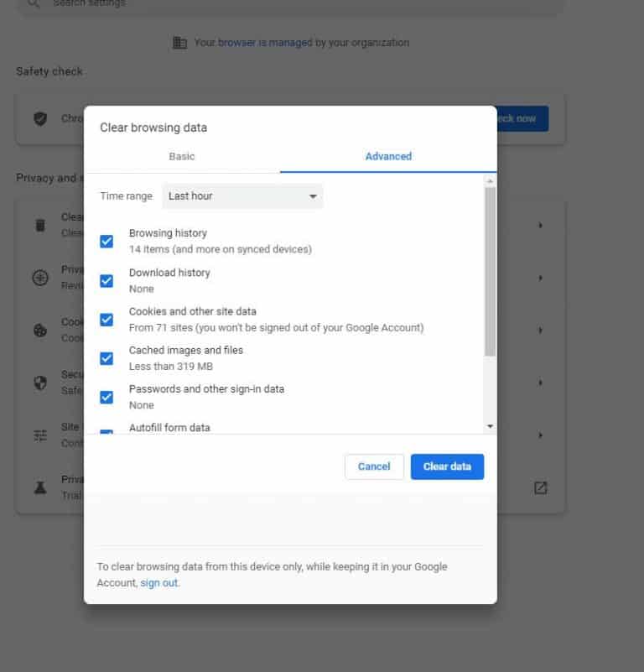Expand the Security settings row chevron
644x672 pixels.
pos(541,383)
